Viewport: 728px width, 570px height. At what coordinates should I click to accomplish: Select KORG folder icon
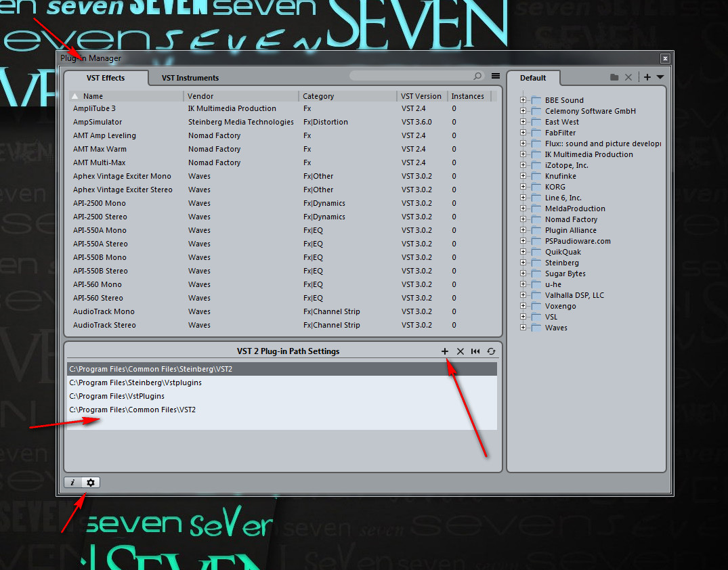536,187
